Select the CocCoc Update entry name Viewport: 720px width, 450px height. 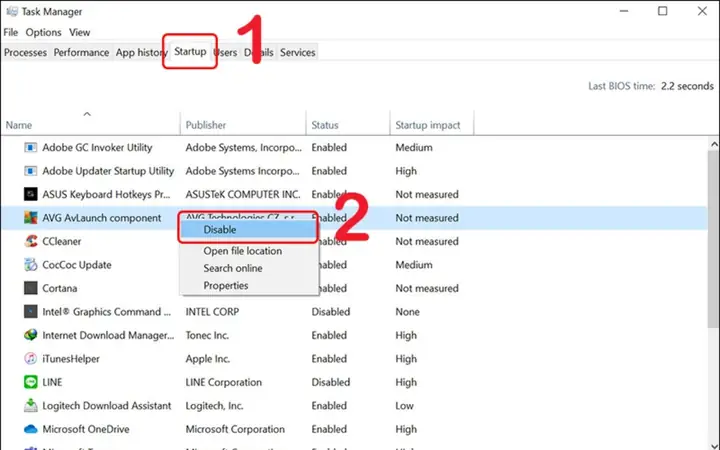click(77, 264)
